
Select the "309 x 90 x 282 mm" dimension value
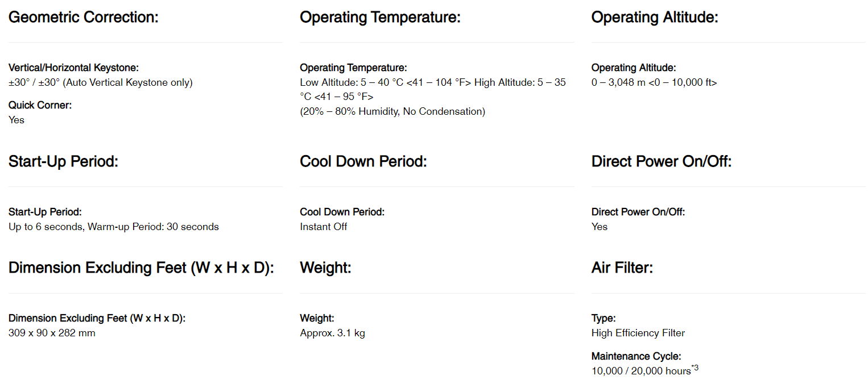[x=52, y=333]
